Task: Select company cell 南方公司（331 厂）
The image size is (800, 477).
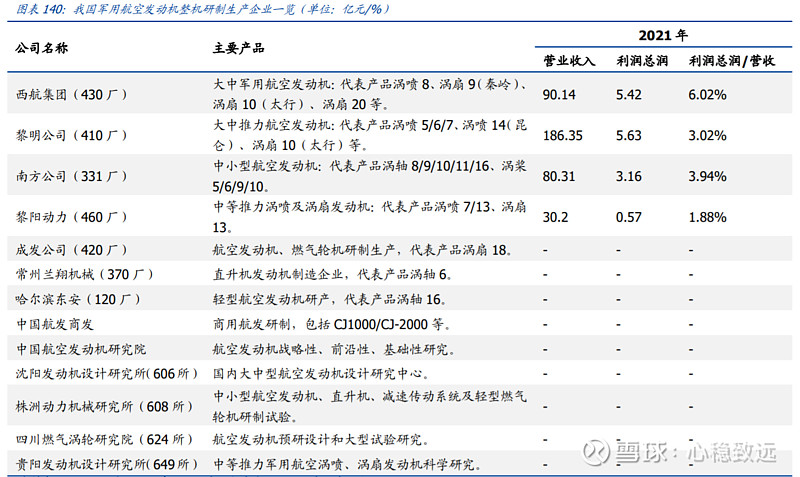Action: [71, 176]
